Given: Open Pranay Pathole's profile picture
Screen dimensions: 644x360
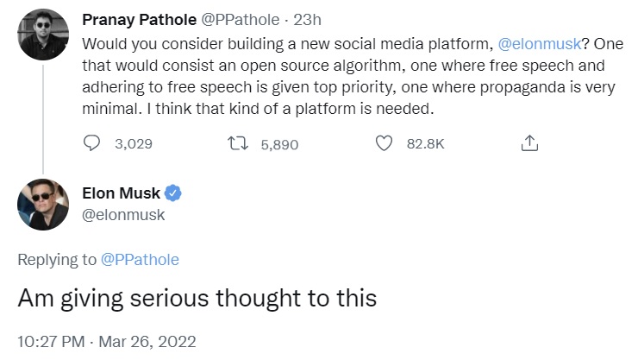Looking at the screenshot, I should pyautogui.click(x=42, y=34).
